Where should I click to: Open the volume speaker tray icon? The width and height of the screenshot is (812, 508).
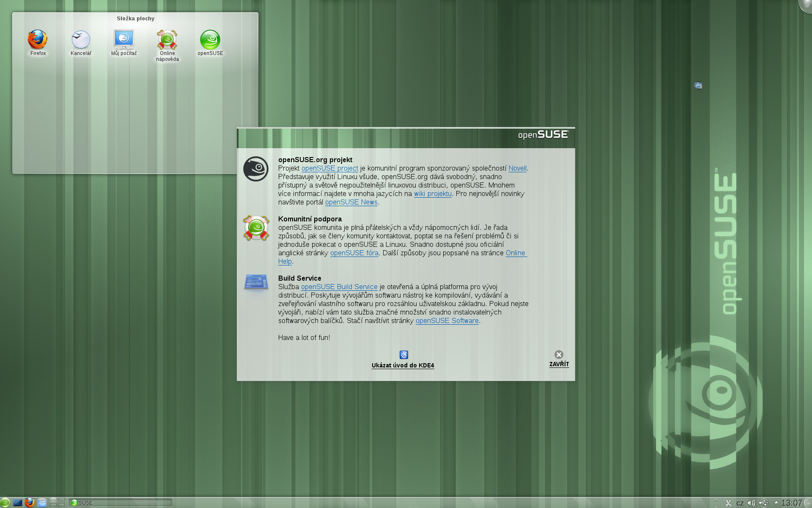751,503
